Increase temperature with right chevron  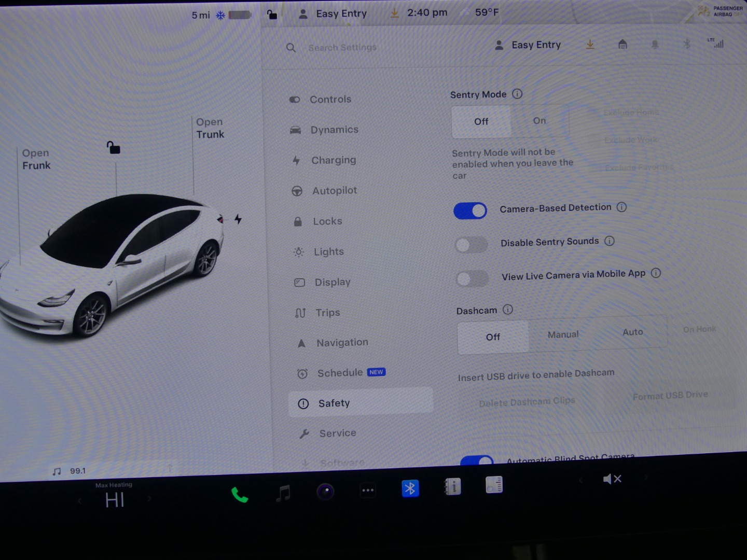click(x=149, y=498)
